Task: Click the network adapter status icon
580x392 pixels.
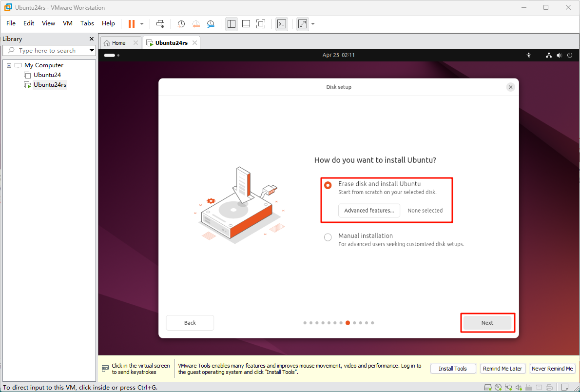Action: click(x=509, y=387)
